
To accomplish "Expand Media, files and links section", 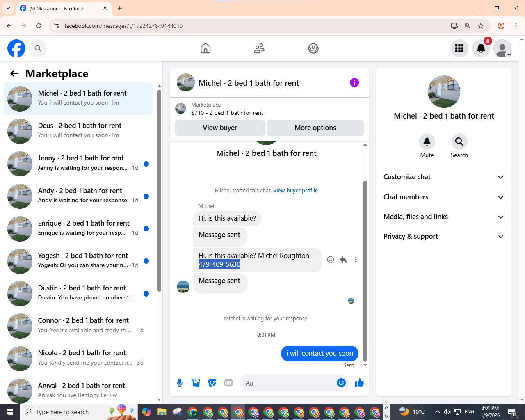I will click(443, 217).
